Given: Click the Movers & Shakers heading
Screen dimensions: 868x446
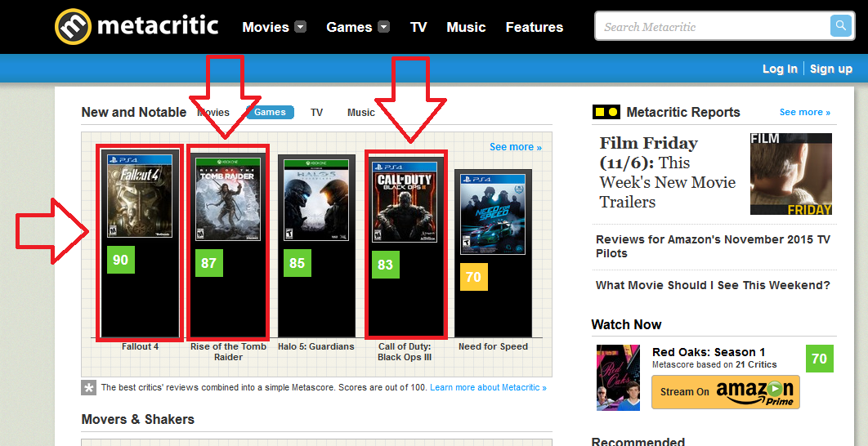Looking at the screenshot, I should pyautogui.click(x=138, y=419).
